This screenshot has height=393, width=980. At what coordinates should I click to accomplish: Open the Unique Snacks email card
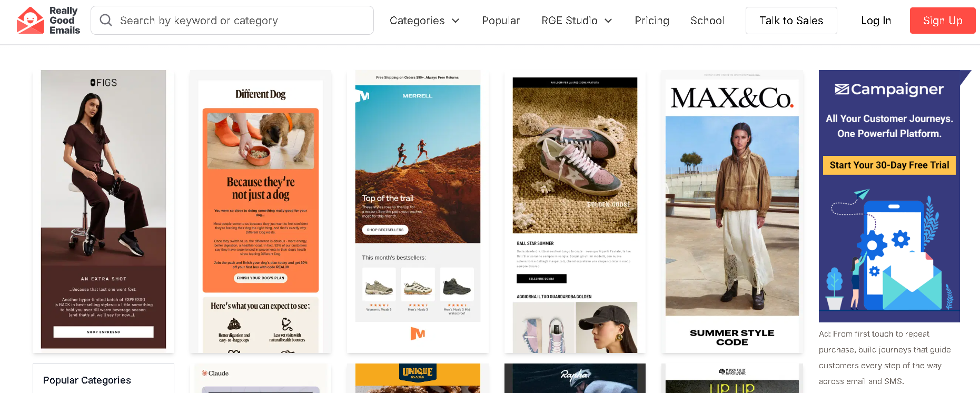(418, 378)
